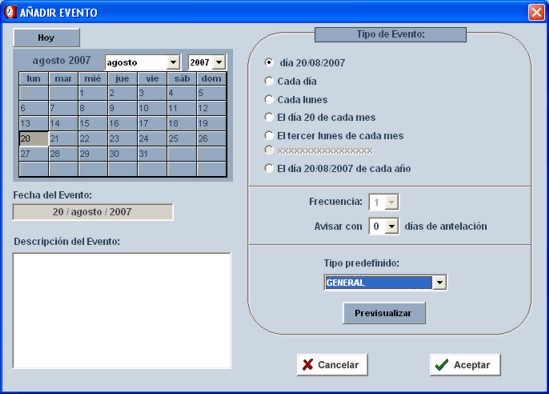Select day 23 in the calendar
549x394 pixels.
coord(122,139)
